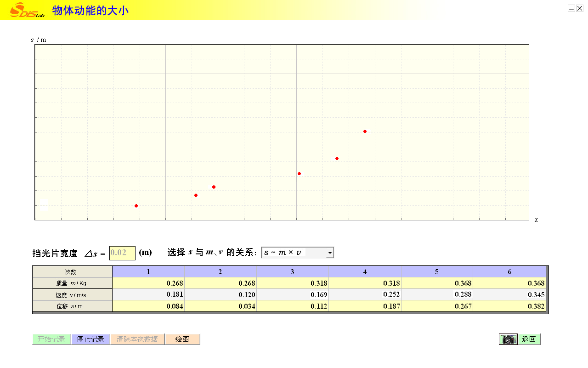Click the highest red data point on graph

[x=365, y=131]
